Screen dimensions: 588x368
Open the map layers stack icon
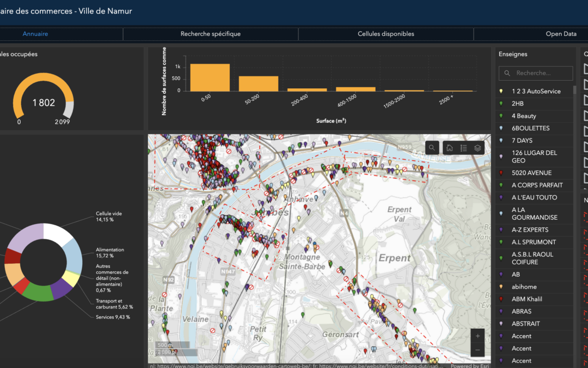477,148
